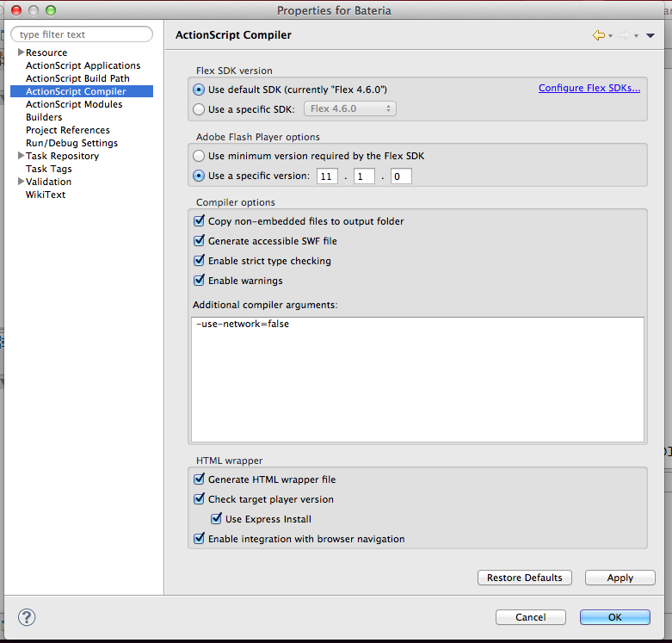This screenshot has height=643, width=672.
Task: Open the specific SDK version dropdown
Action: (350, 109)
